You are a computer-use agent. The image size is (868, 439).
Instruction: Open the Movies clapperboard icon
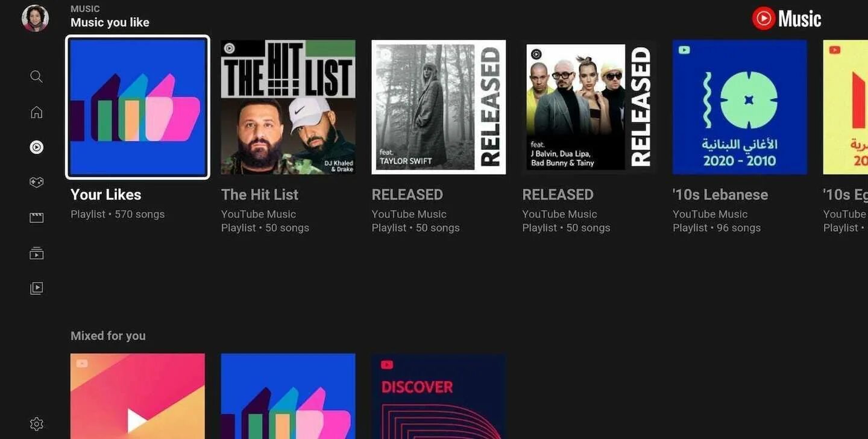click(x=36, y=218)
